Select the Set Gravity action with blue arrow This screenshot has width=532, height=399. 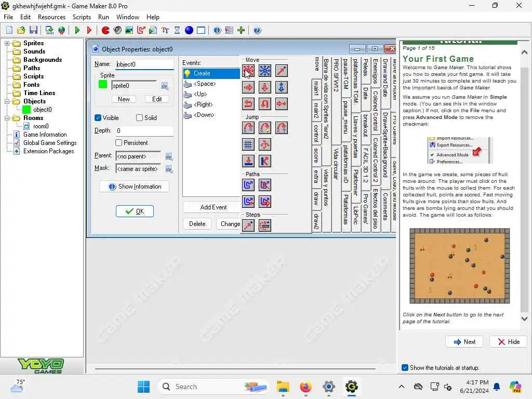[x=282, y=87]
